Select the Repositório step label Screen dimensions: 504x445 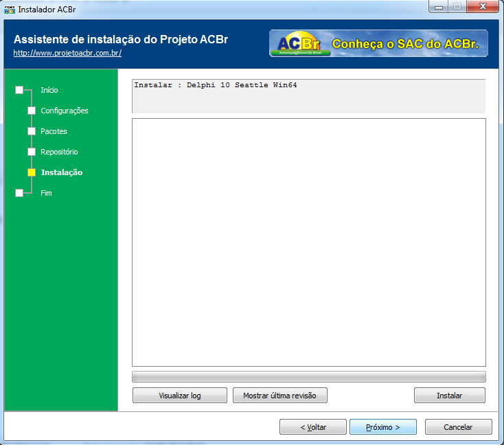pyautogui.click(x=59, y=152)
